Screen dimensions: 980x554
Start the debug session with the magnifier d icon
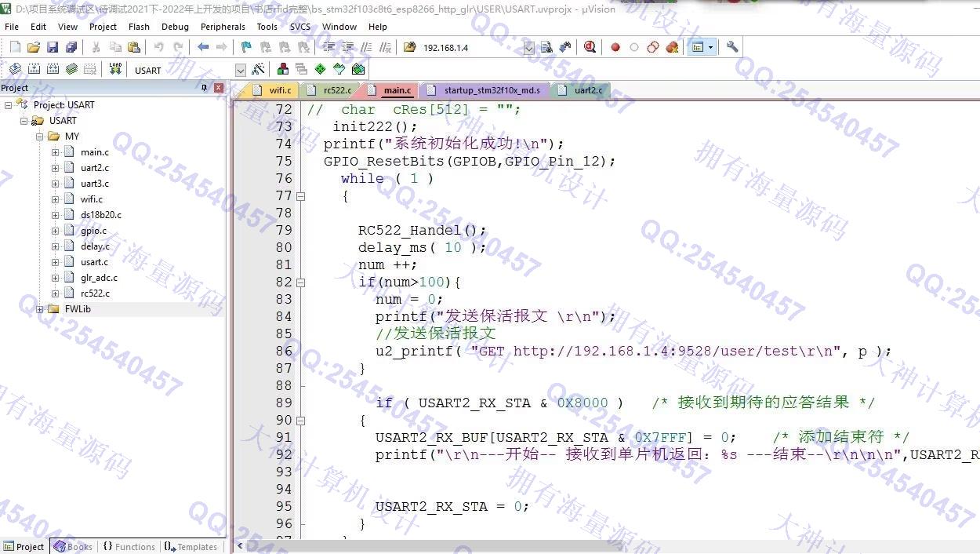pyautogui.click(x=590, y=47)
